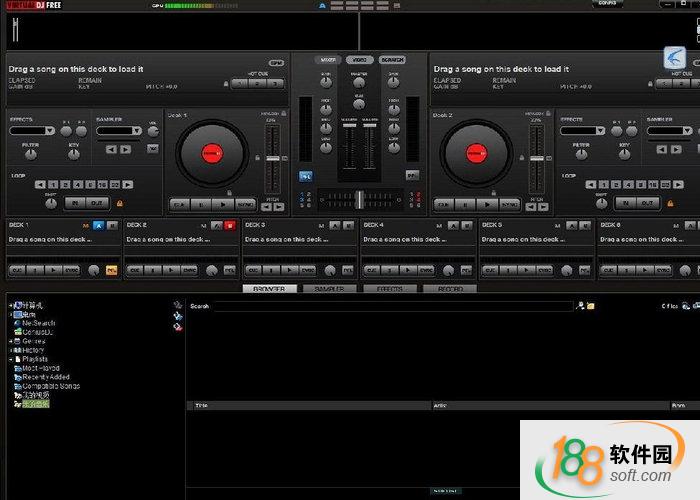Image resolution: width=700 pixels, height=500 pixels.
Task: Click the BPM button on Deck 1
Action: [276, 63]
